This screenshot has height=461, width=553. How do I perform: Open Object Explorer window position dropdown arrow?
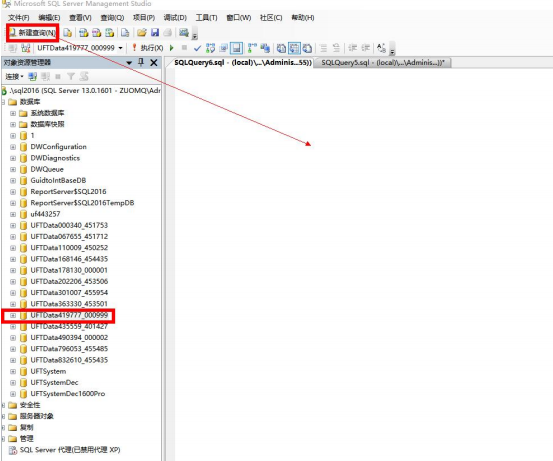click(129, 63)
